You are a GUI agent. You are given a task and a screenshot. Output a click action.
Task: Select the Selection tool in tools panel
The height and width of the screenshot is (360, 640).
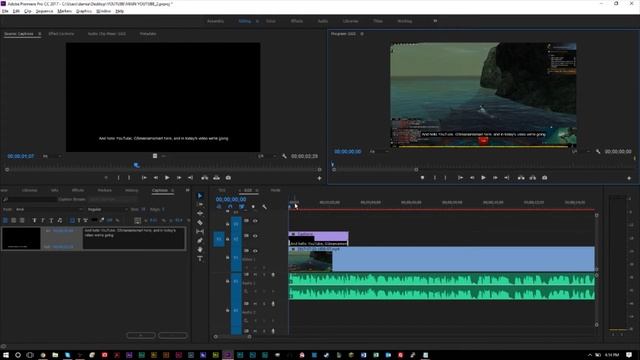pos(200,196)
